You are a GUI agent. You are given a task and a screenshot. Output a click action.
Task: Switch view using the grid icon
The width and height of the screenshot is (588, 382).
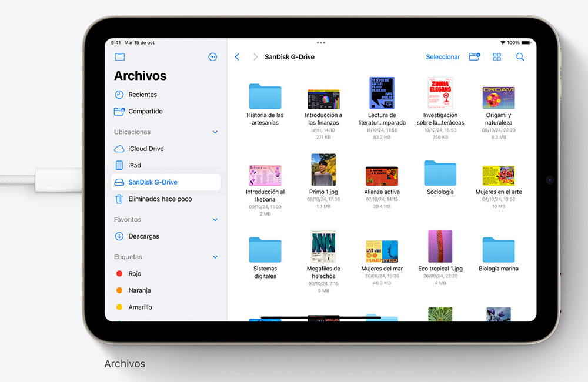click(x=497, y=57)
